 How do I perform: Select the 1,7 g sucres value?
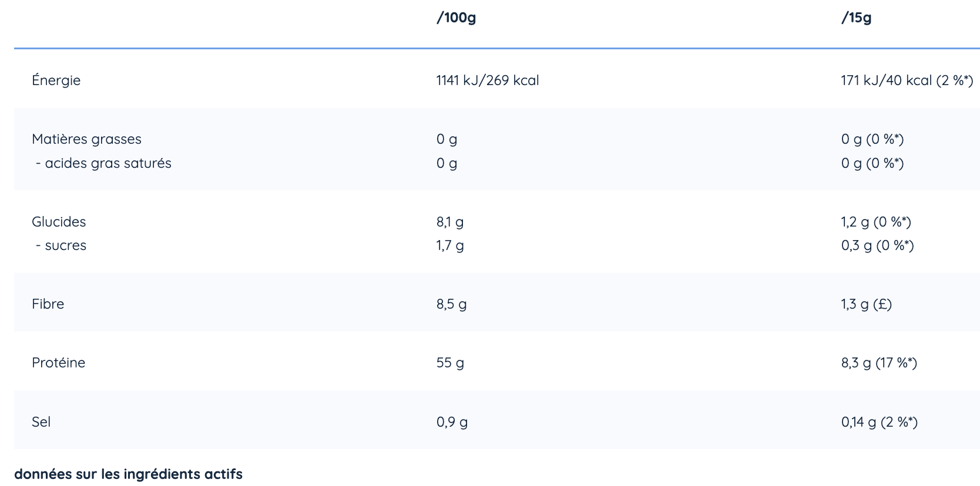(x=449, y=245)
